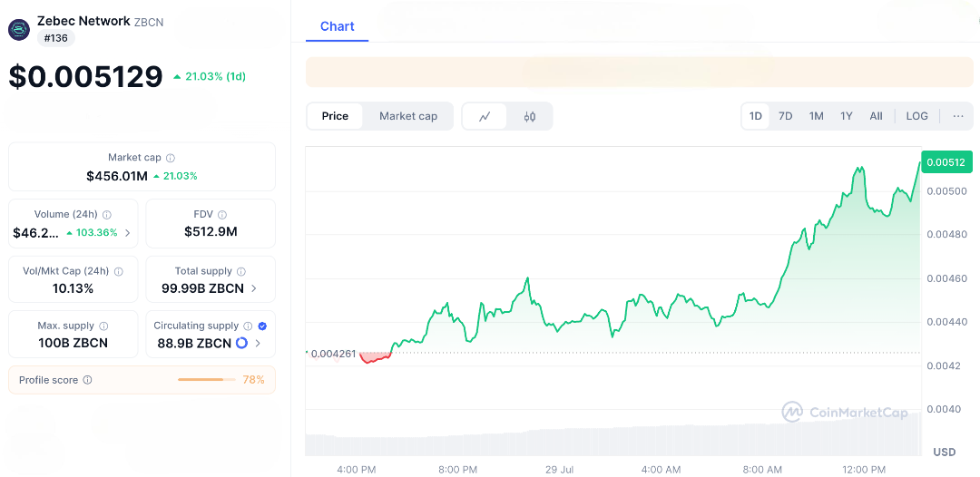980x477 pixels.
Task: Click the 88.9B ZBCN circulating supply value
Action: coord(192,344)
